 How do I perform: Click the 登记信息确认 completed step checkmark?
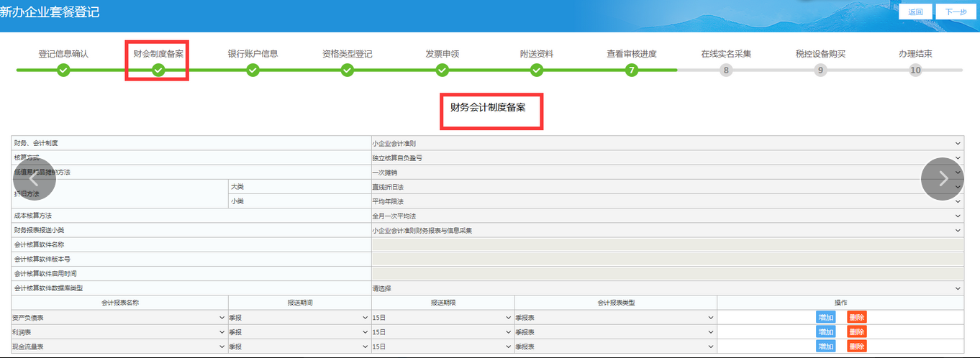click(x=63, y=70)
